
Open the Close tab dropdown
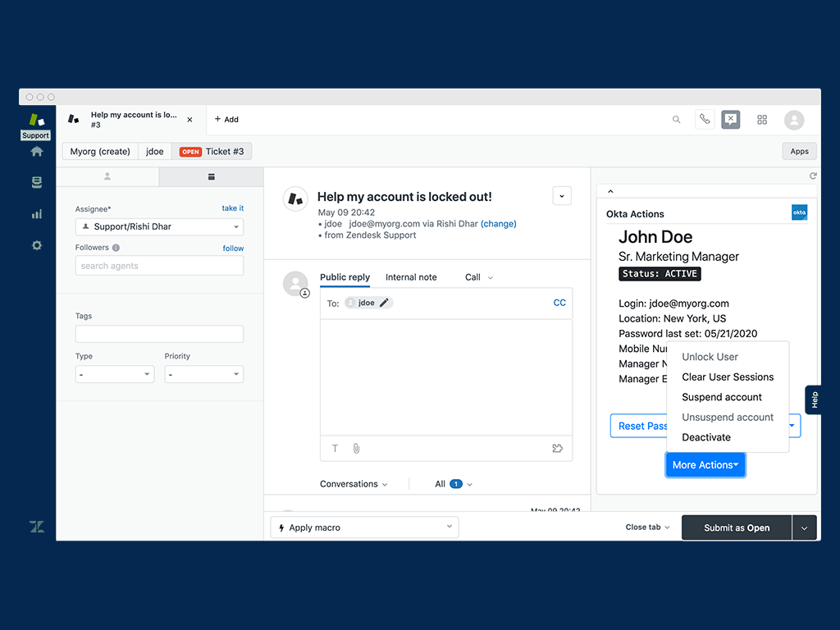point(647,527)
